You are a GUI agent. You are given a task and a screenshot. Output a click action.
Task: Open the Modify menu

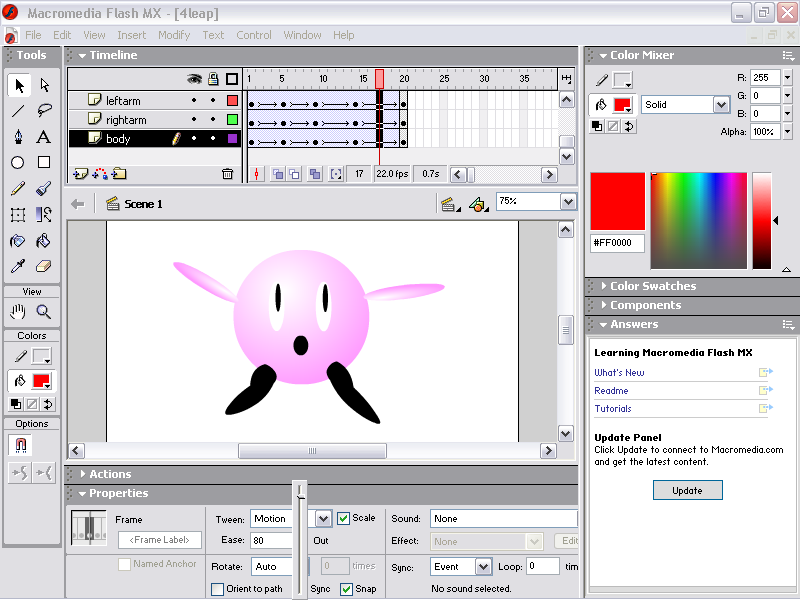tap(174, 35)
